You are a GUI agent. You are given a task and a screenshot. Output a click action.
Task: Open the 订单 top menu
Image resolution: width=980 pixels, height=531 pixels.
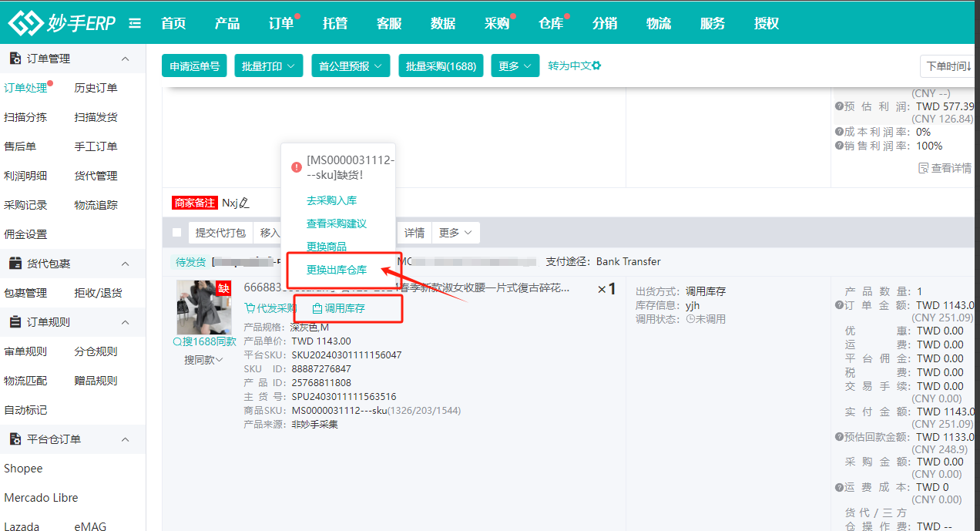click(281, 23)
